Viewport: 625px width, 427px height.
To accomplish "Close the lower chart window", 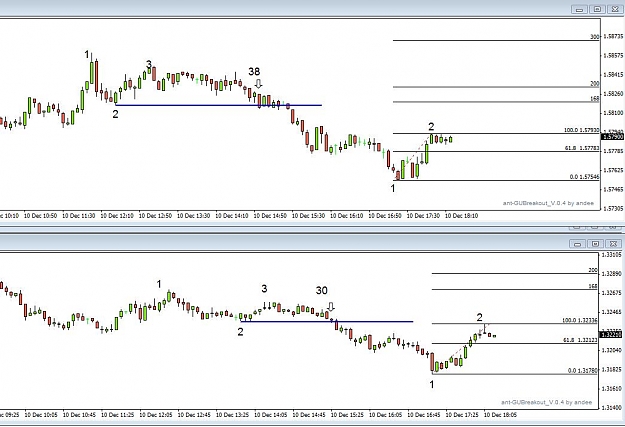I will click(614, 244).
